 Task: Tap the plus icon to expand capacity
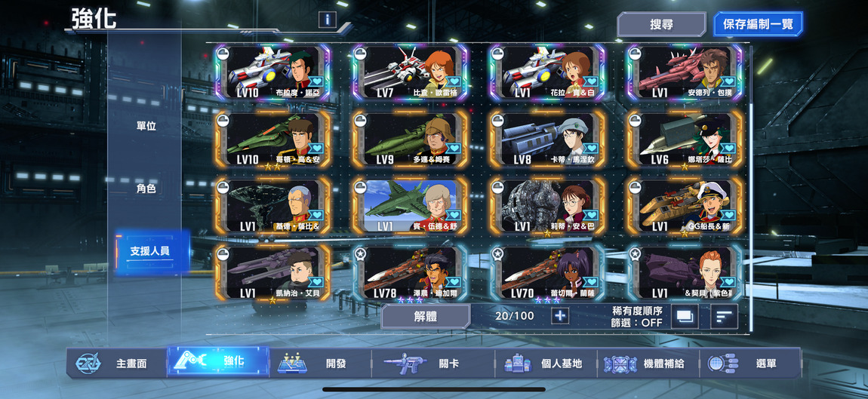click(x=559, y=316)
